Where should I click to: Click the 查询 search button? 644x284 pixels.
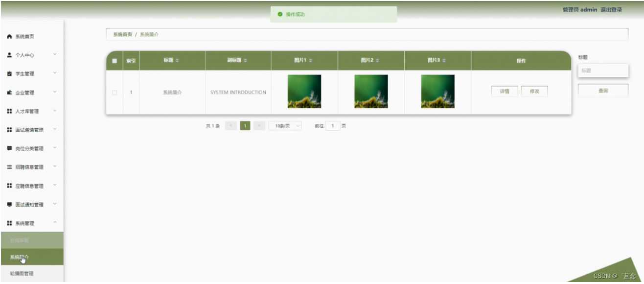coord(603,91)
